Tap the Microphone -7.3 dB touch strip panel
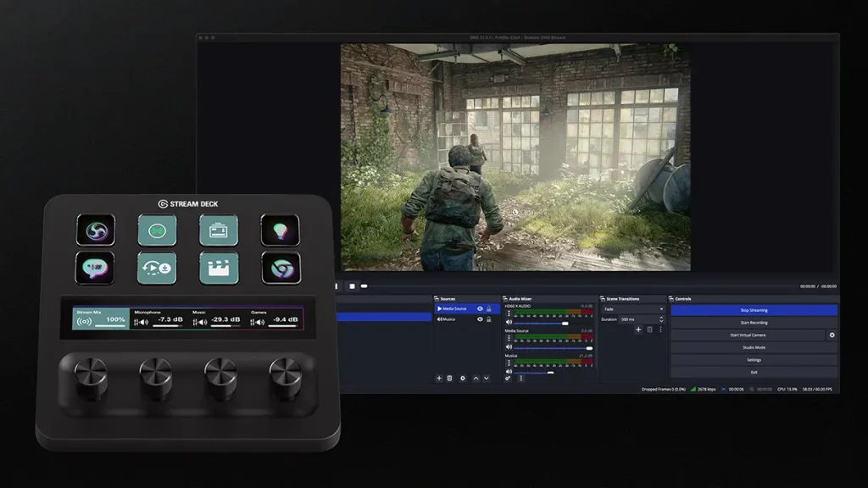The width and height of the screenshot is (868, 488). point(159,319)
